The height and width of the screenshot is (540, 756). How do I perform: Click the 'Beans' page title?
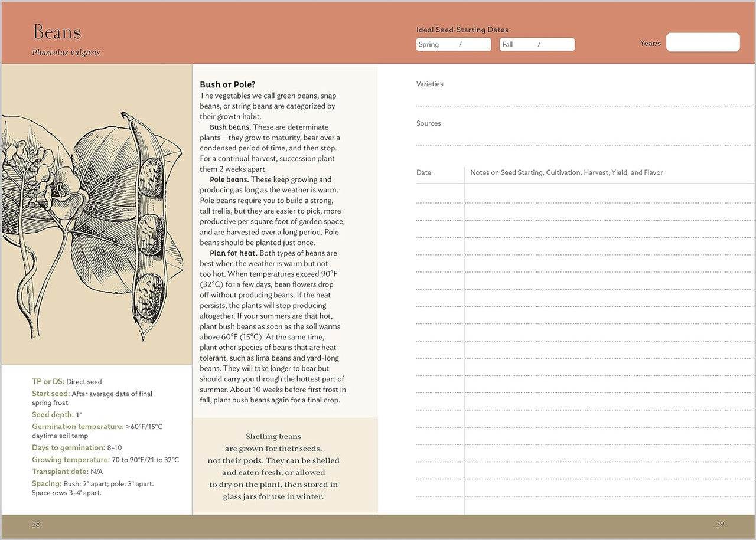(57, 32)
